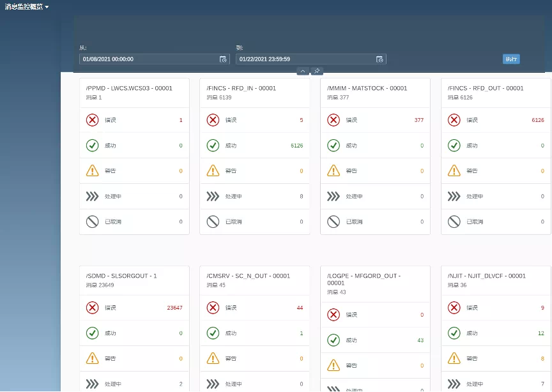Click success count 43 in MFGORD_OUT card
552x392 pixels.
420,340
